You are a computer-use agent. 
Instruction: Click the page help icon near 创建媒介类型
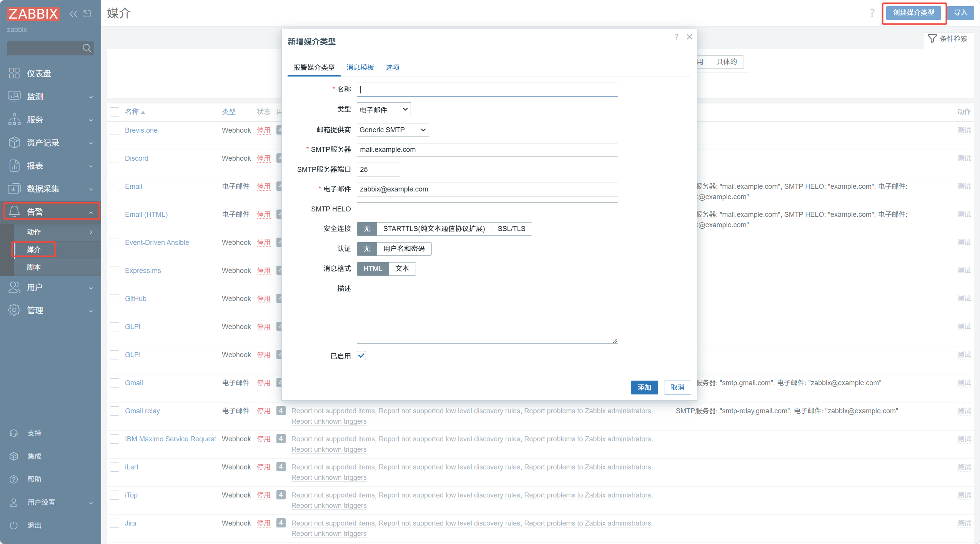[872, 13]
